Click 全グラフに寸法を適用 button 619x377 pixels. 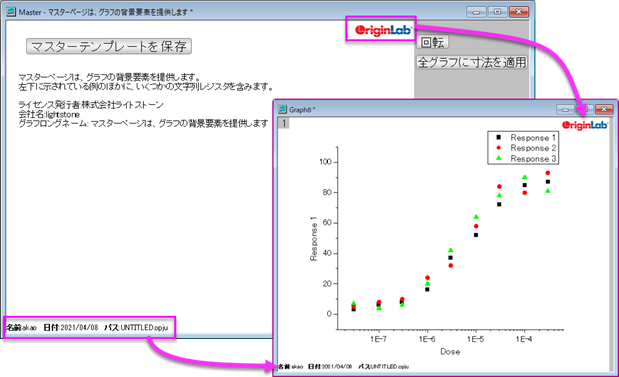pyautogui.click(x=472, y=62)
